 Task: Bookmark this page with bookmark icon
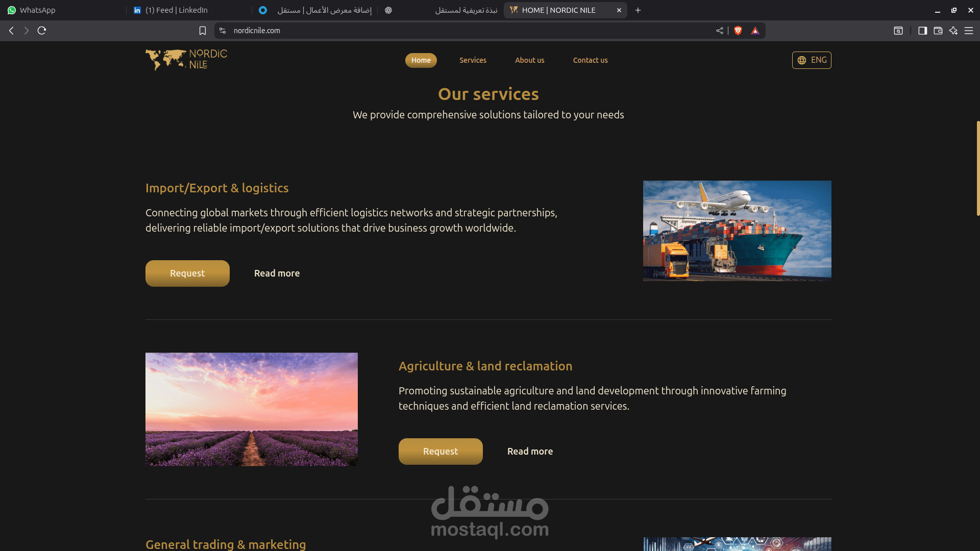pyautogui.click(x=203, y=31)
